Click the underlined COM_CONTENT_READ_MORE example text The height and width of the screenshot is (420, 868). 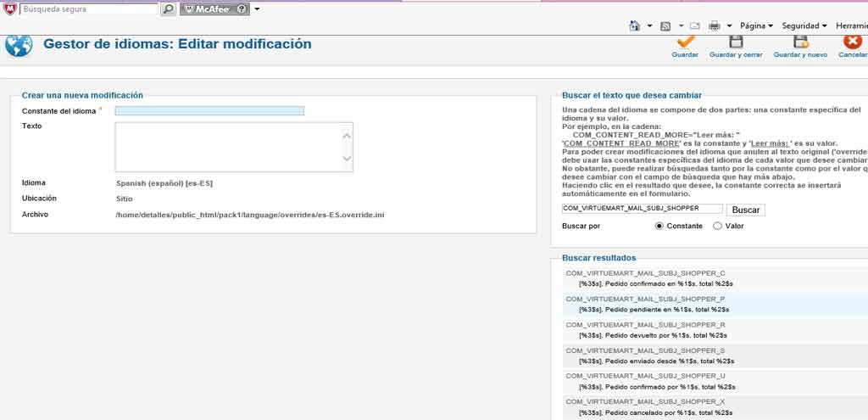(621, 143)
